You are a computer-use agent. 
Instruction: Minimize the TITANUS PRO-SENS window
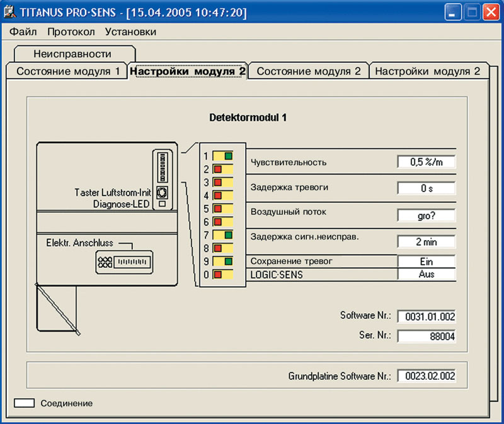[x=452, y=13]
